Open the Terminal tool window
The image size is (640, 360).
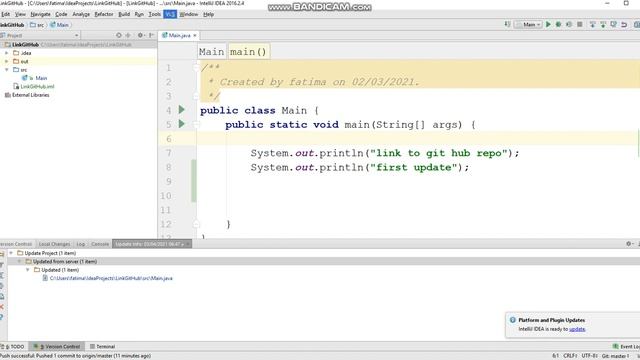[x=102, y=347]
